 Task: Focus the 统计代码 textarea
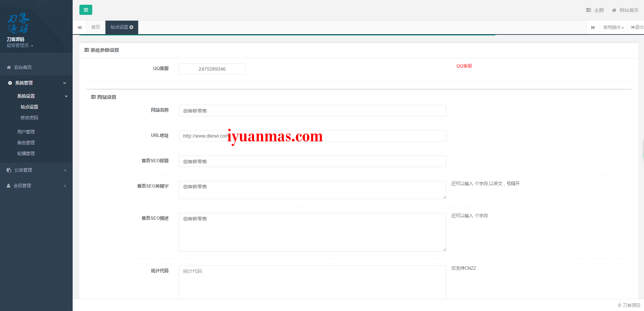pos(312,282)
